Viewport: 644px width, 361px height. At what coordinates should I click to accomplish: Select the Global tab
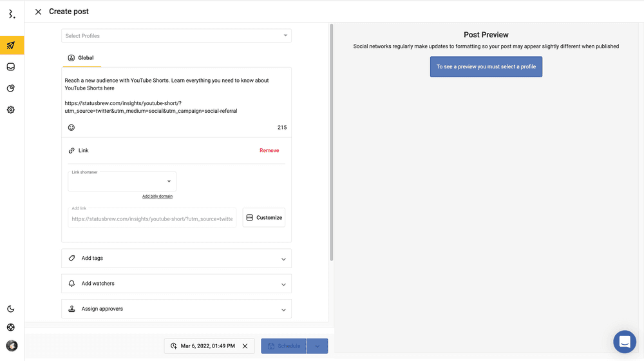81,58
